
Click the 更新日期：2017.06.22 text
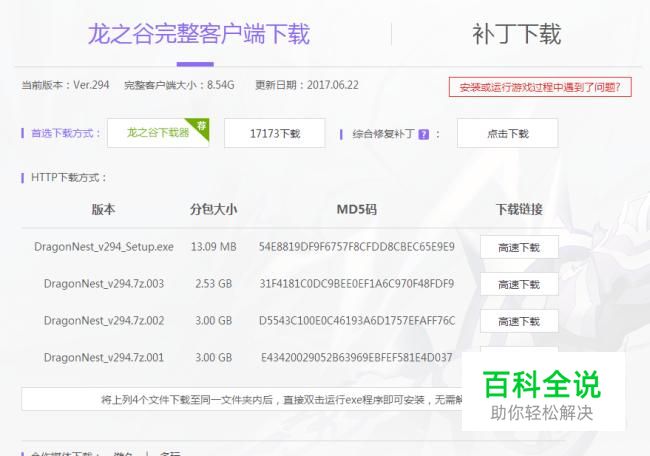coord(307,85)
